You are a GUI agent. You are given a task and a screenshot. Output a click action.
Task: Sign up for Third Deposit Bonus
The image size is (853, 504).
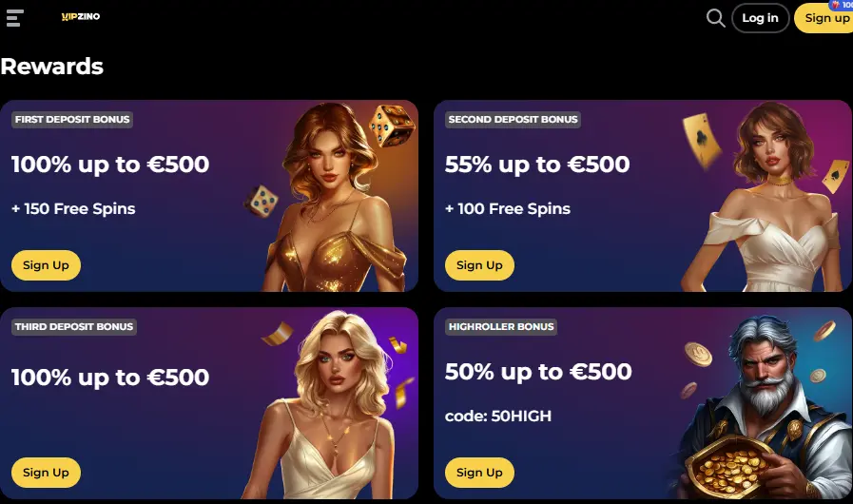click(x=46, y=473)
